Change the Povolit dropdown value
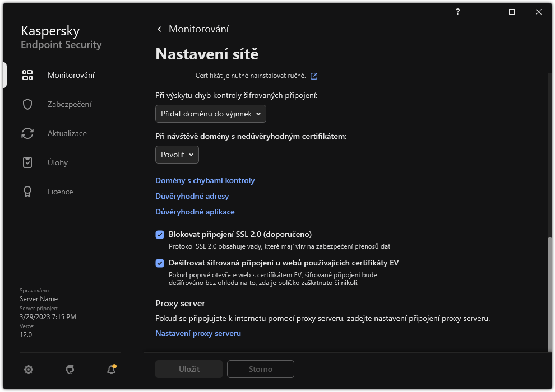Viewport: 555px width, 392px height. point(177,155)
